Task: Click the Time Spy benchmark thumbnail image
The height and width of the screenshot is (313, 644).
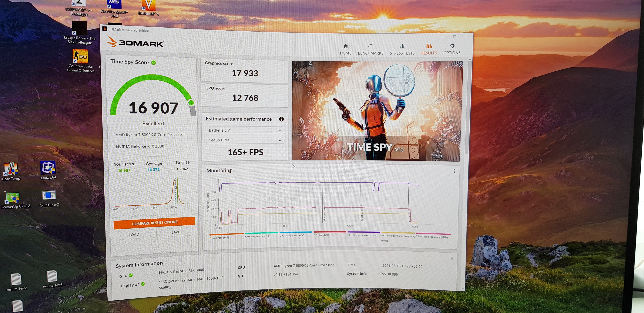Action: point(376,111)
